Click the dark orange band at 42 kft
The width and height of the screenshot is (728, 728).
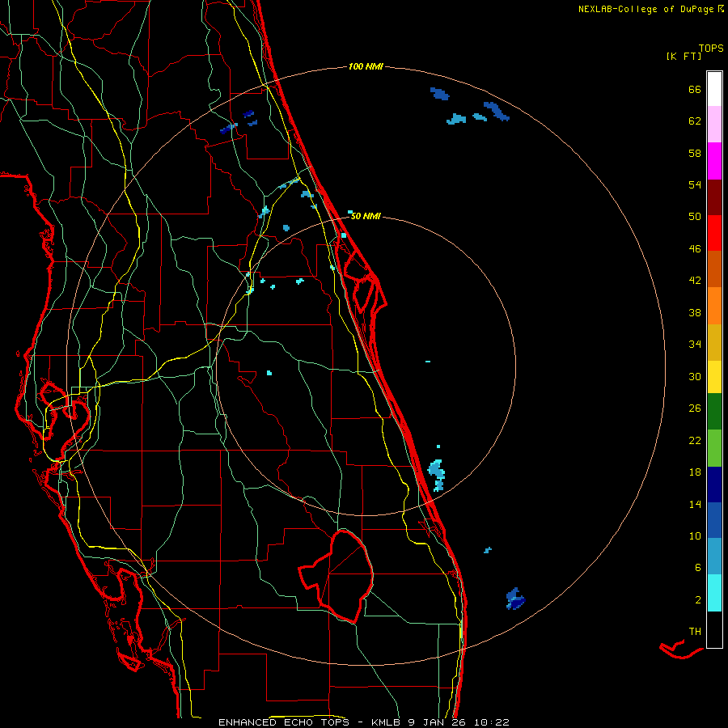pyautogui.click(x=714, y=269)
